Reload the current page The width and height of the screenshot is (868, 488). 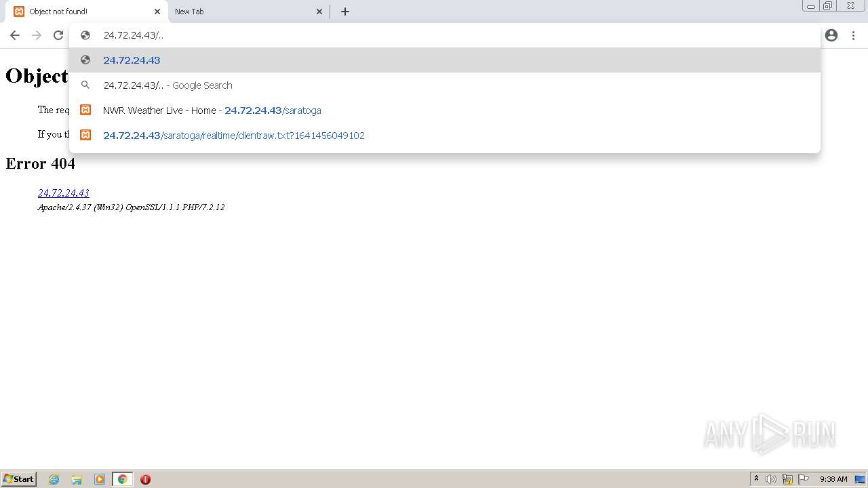[58, 35]
